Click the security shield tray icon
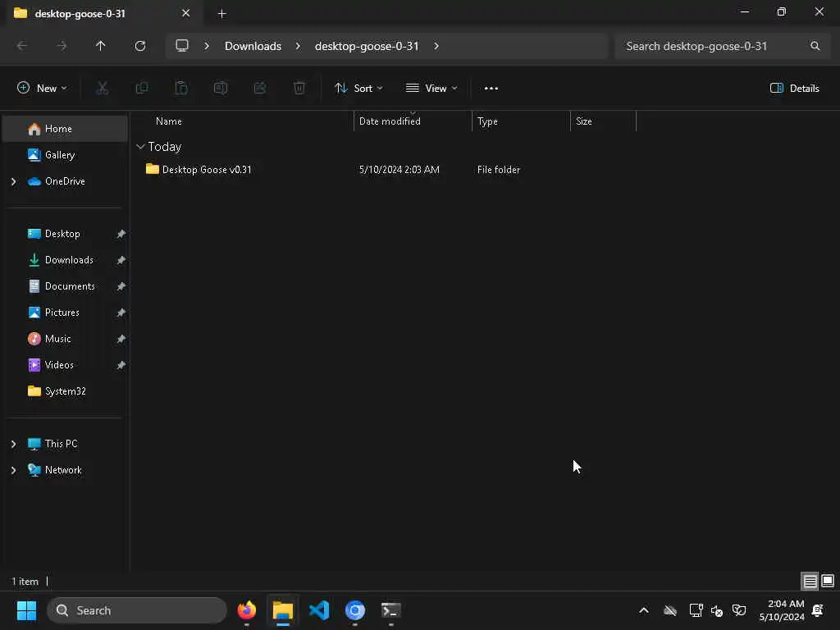Screen dimensions: 840x630 click(739, 610)
